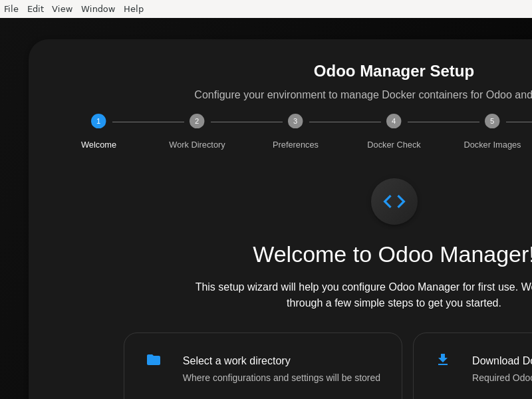Click the blue folder icon
The width and height of the screenshot is (532, 399).
(x=154, y=360)
